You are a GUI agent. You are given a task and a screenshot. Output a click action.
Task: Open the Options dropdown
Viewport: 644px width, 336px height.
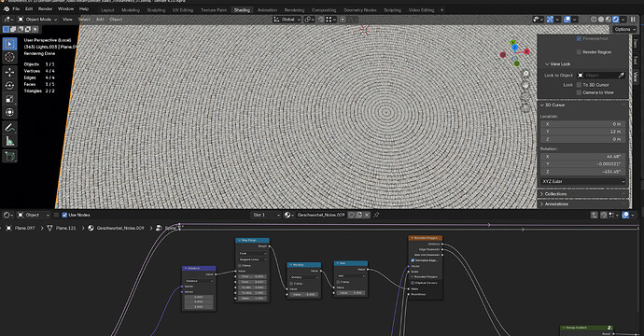[x=624, y=29]
